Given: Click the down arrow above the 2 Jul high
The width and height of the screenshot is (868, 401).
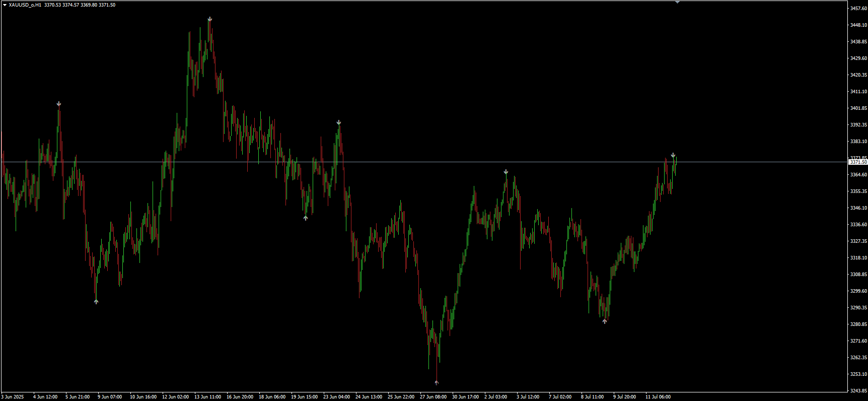Looking at the screenshot, I should tap(506, 172).
